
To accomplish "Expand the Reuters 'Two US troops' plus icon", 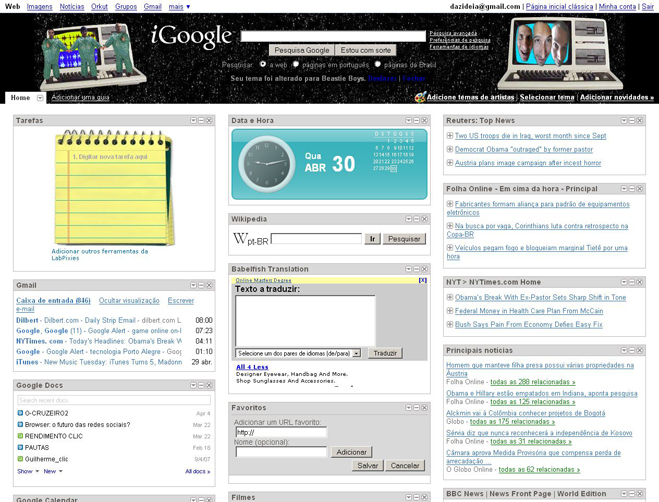I will [450, 136].
